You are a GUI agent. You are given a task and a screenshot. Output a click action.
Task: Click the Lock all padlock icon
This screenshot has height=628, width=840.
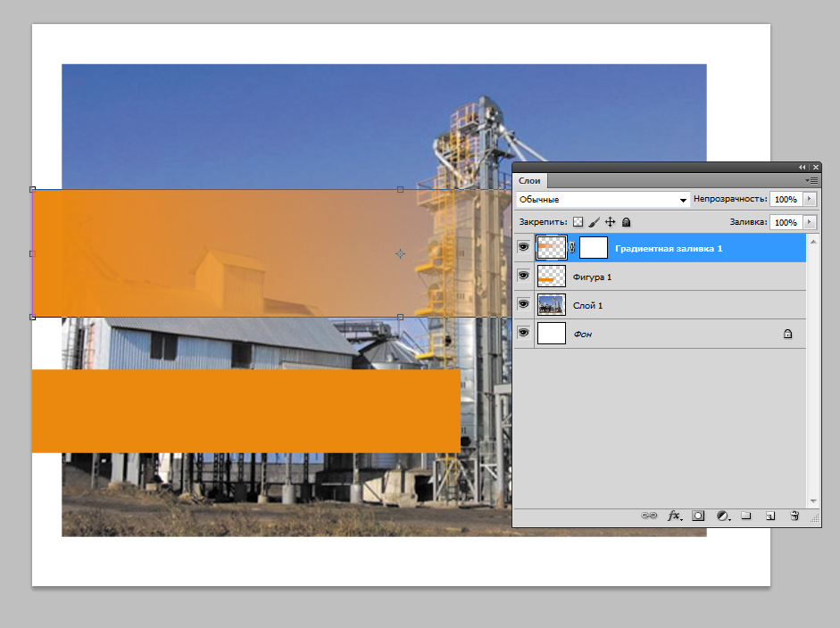627,221
